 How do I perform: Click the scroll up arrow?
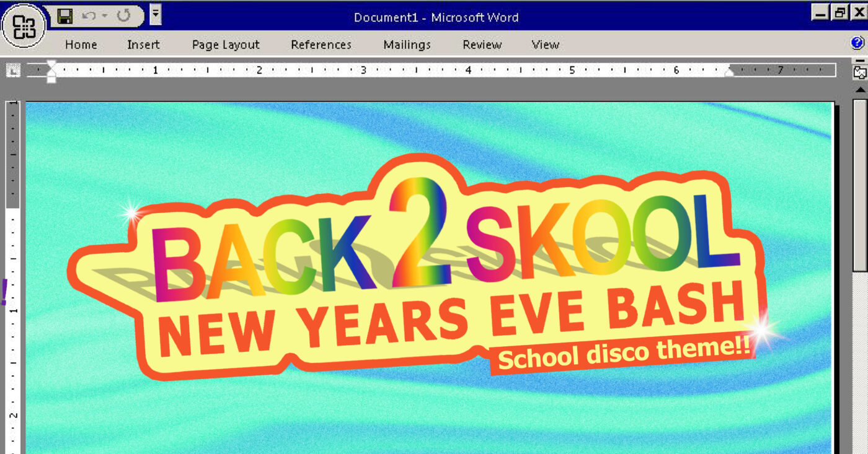(860, 90)
